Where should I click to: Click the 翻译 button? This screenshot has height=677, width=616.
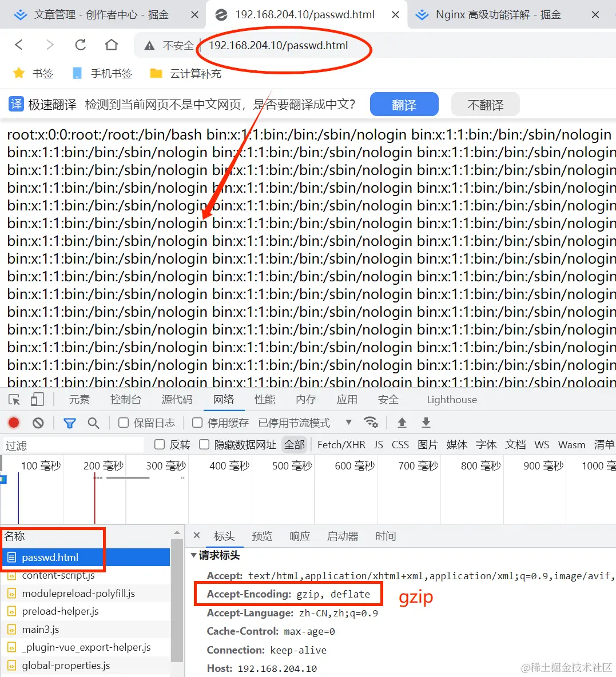pyautogui.click(x=404, y=104)
